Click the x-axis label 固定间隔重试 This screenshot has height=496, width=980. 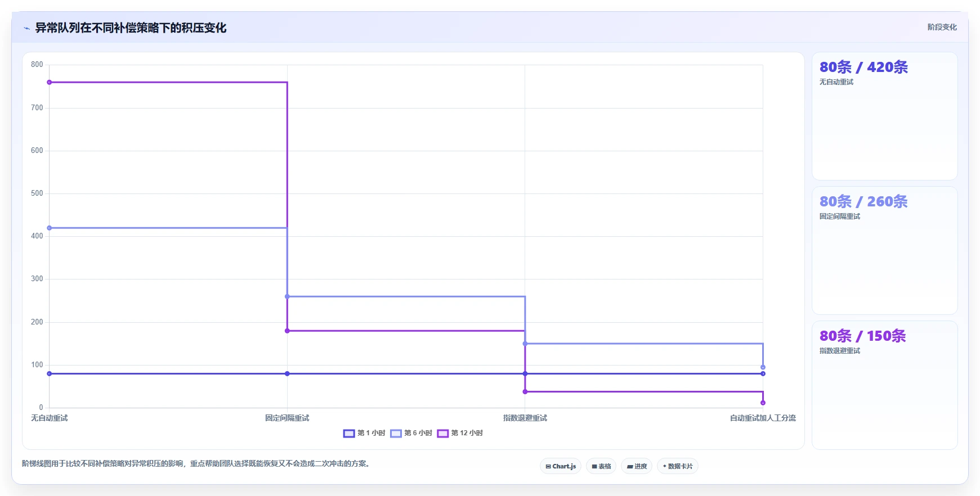point(287,418)
